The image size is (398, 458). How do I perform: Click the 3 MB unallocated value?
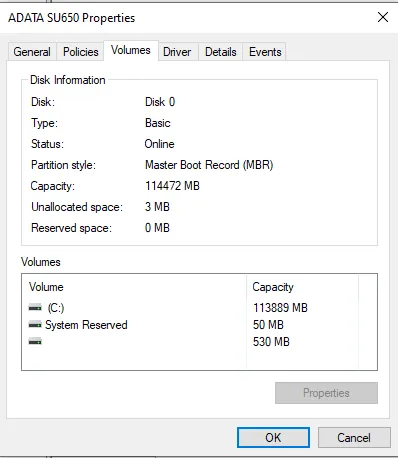157,207
